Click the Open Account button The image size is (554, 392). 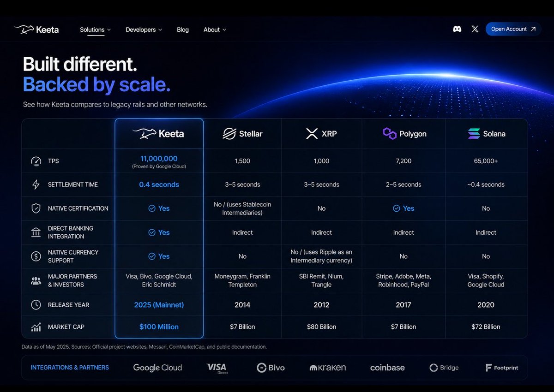[513, 29]
